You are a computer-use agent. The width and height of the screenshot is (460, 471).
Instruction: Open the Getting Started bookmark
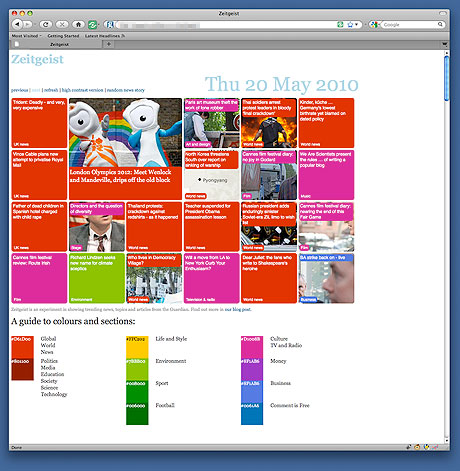click(x=63, y=36)
